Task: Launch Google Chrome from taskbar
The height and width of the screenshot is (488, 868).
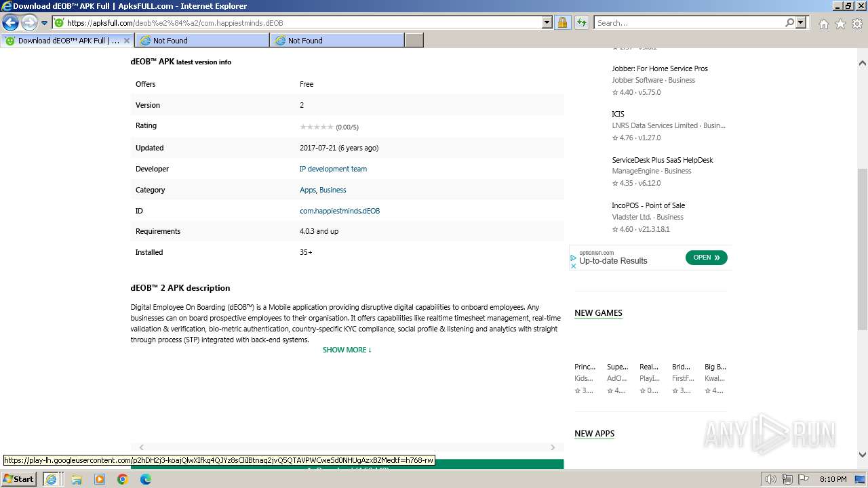Action: point(123,479)
